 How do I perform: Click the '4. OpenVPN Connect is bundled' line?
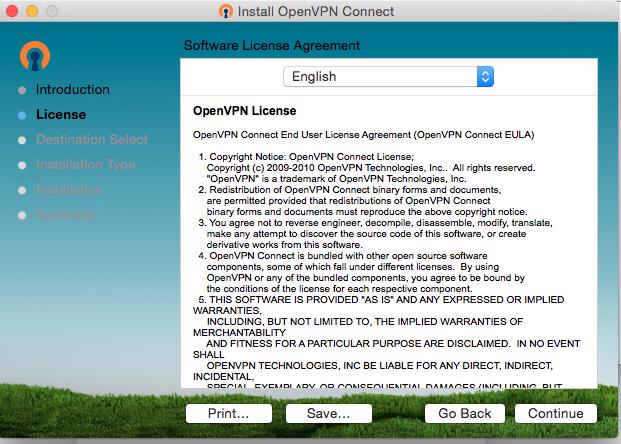[x=343, y=256]
